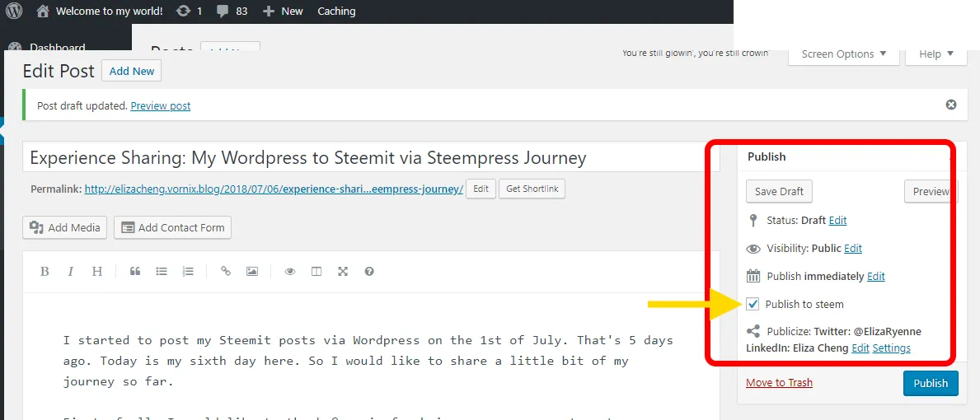
Task: Click the Add New post button
Action: [131, 71]
